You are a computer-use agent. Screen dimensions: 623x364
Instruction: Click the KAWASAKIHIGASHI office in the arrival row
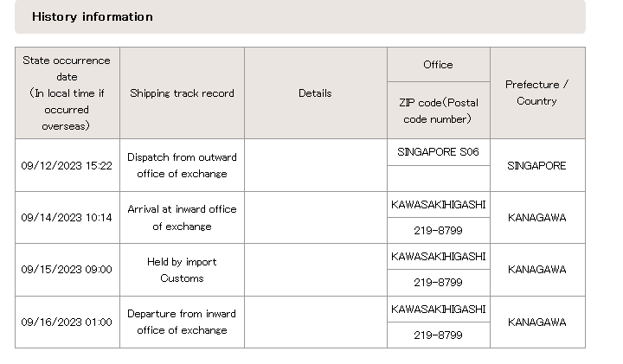coord(438,205)
